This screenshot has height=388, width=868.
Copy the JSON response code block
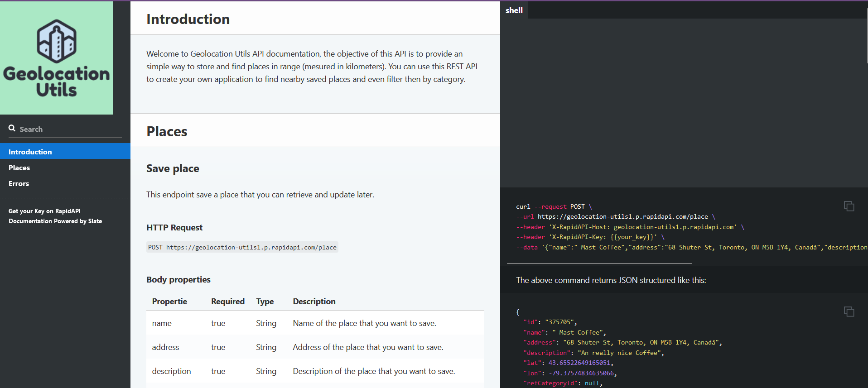tap(849, 311)
